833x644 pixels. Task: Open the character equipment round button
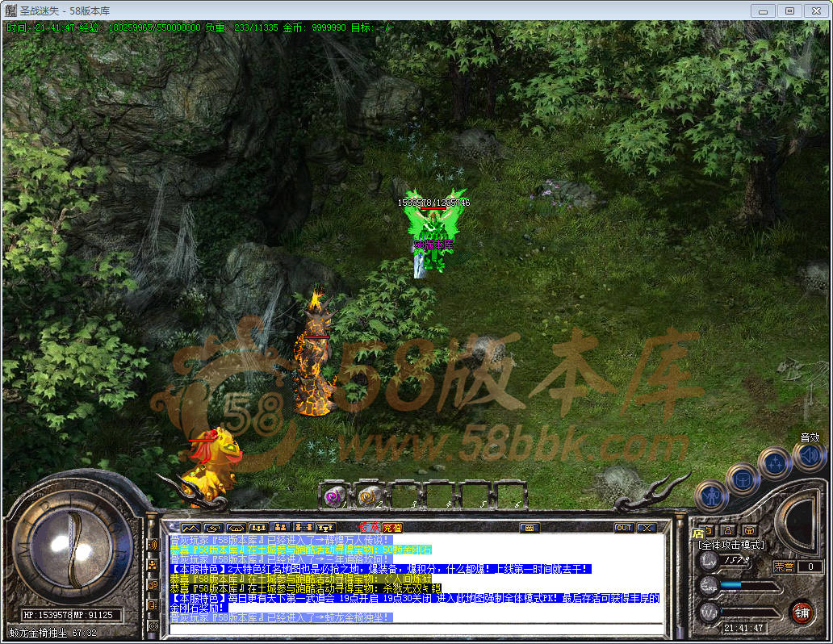click(711, 497)
